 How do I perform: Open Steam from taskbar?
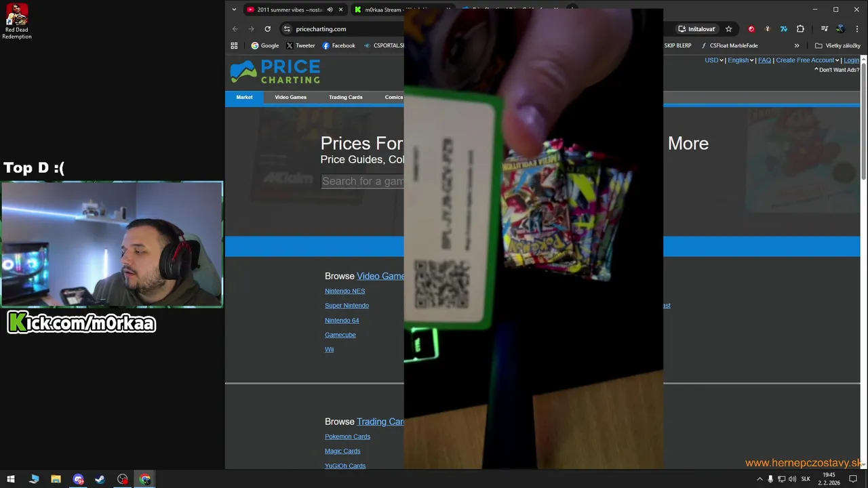[x=100, y=479]
